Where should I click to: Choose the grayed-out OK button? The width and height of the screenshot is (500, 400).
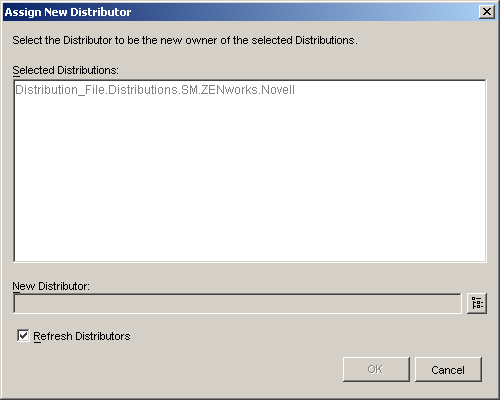click(x=376, y=369)
